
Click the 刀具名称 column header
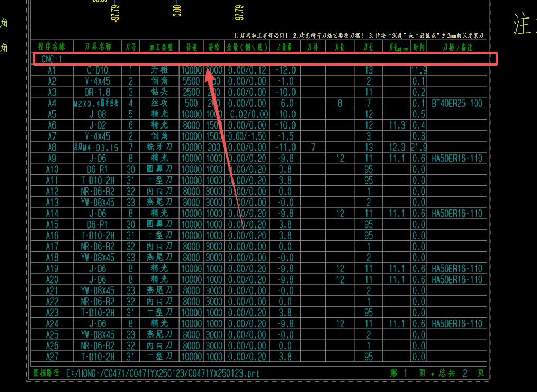[98, 47]
